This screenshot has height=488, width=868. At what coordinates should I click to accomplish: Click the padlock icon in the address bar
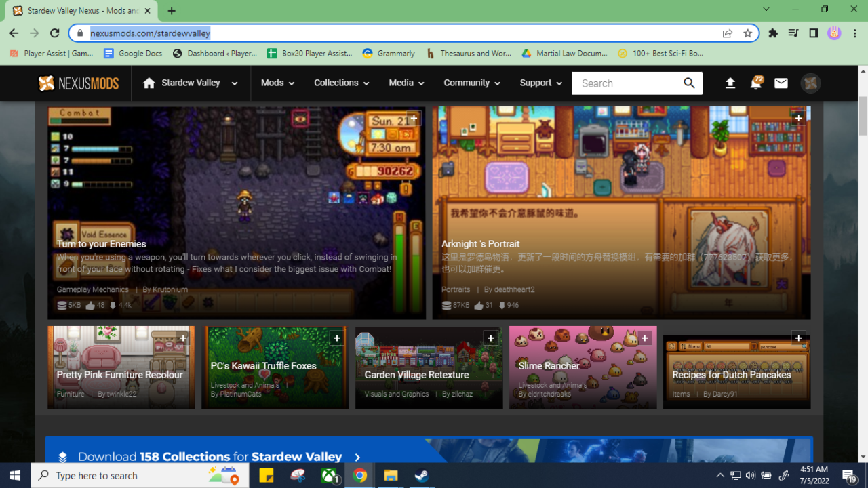pos(80,33)
